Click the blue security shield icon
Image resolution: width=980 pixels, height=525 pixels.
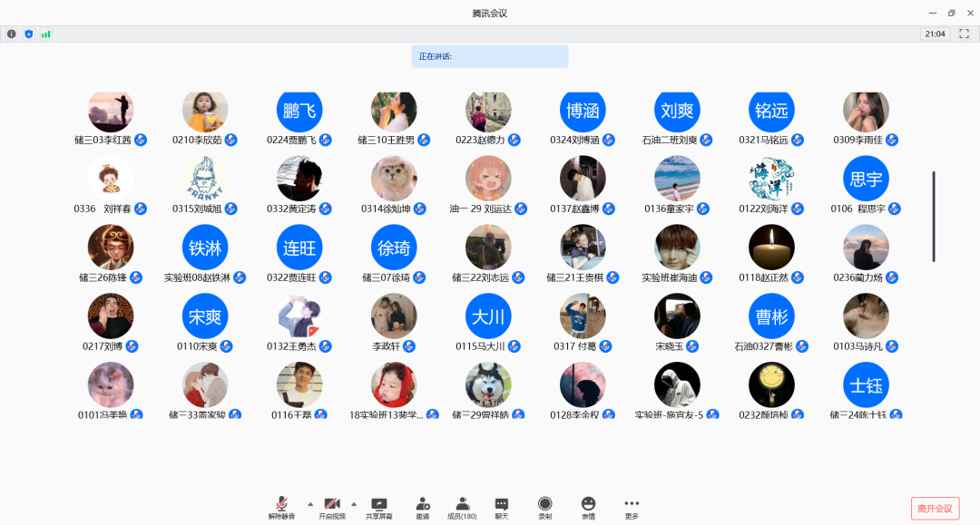coord(28,34)
